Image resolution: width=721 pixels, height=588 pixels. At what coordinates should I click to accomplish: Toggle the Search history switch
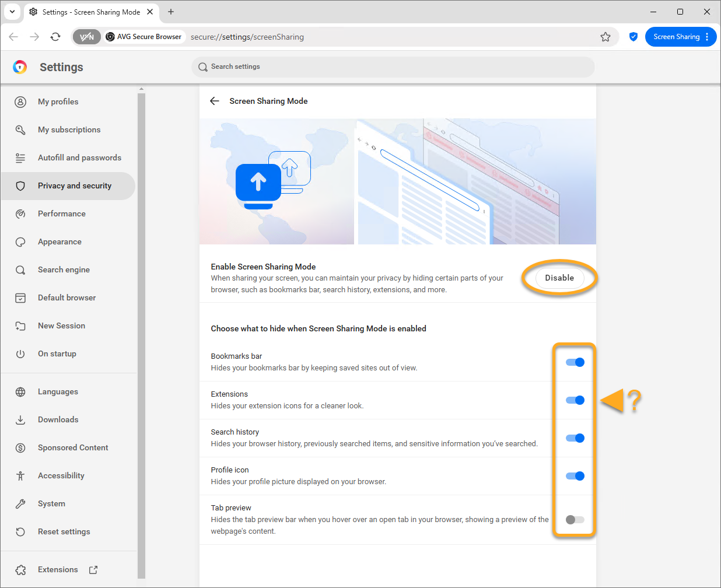tap(575, 438)
